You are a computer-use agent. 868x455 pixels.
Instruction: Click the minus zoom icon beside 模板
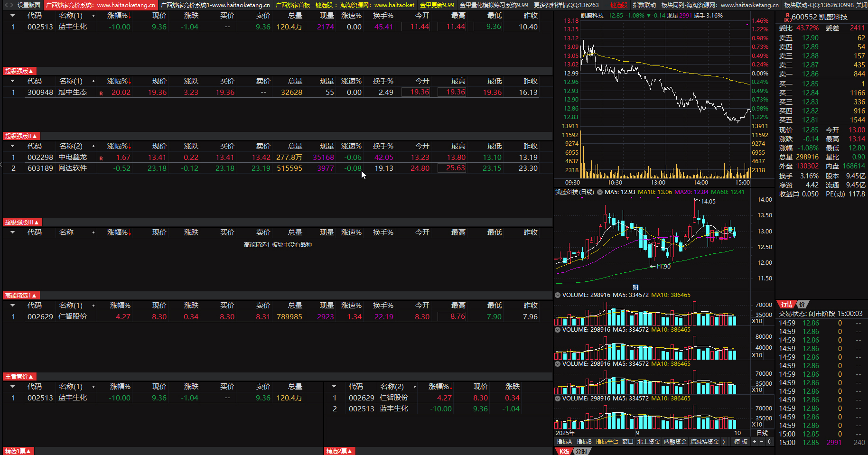coord(762,442)
